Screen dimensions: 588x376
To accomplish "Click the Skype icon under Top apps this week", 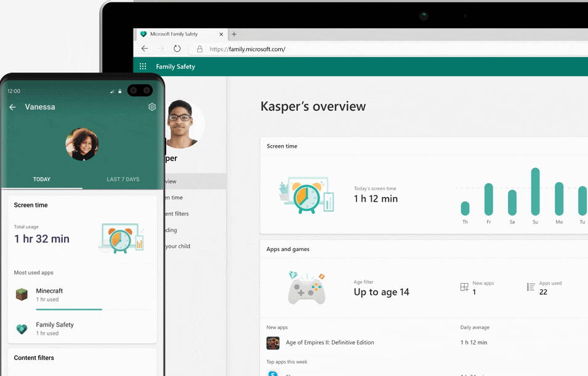I will click(273, 372).
